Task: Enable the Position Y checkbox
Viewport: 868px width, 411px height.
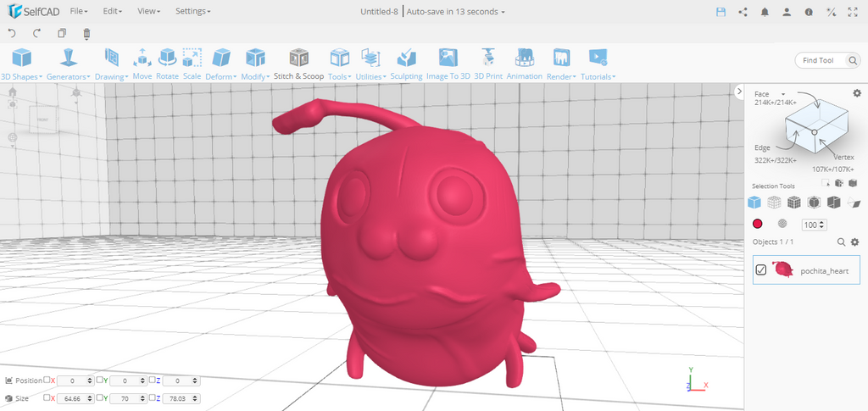Action: tap(99, 380)
